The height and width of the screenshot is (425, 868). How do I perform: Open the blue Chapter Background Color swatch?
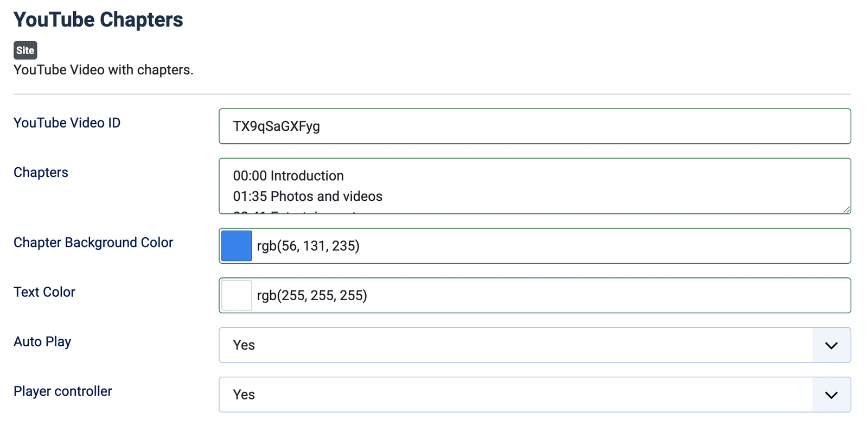pos(237,246)
